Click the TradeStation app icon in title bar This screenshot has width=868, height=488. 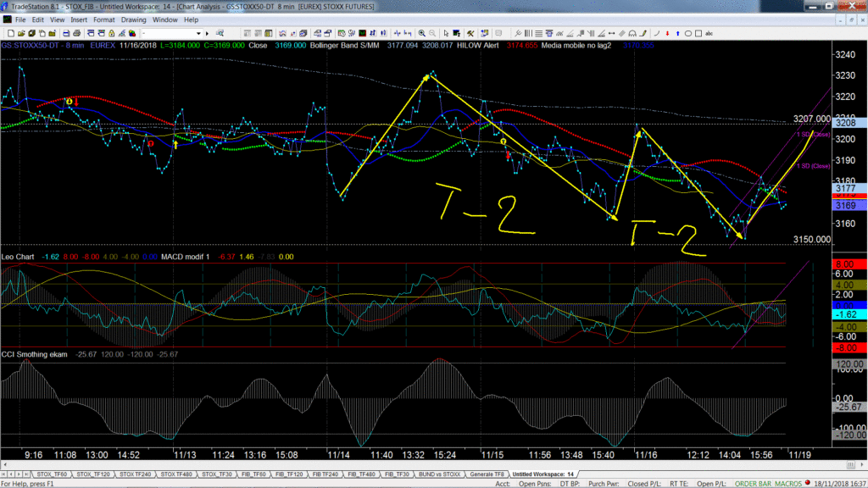[x=4, y=6]
